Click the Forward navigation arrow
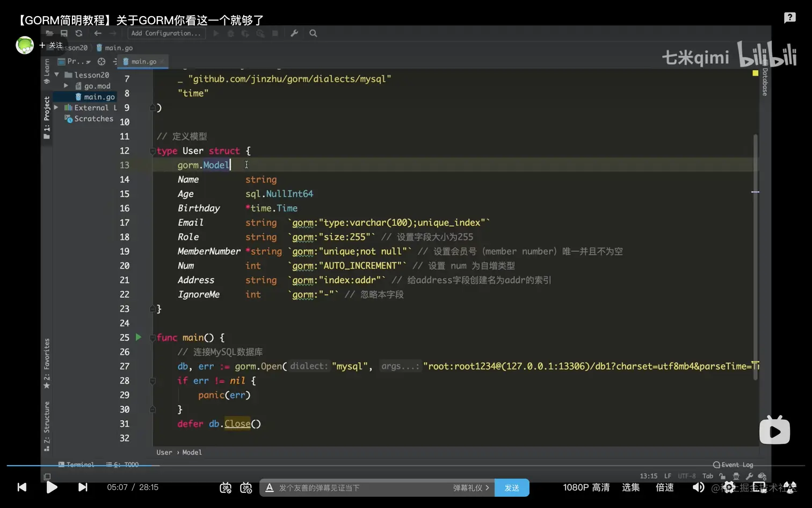The width and height of the screenshot is (812, 508). (x=113, y=33)
